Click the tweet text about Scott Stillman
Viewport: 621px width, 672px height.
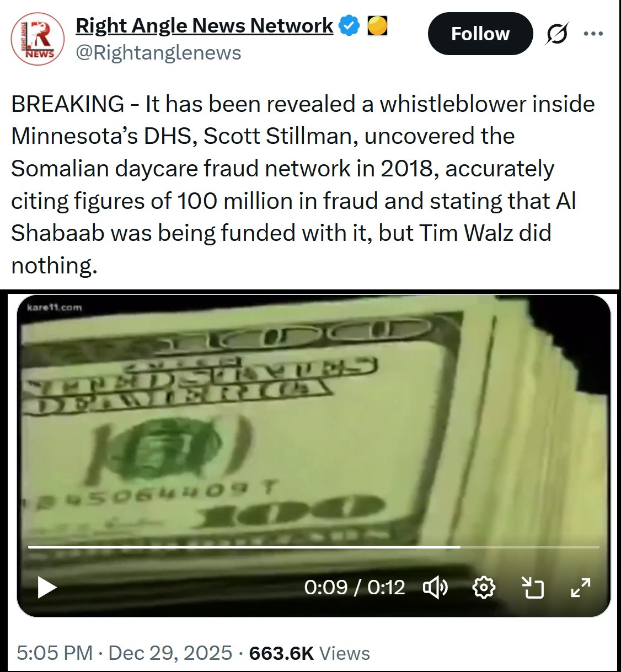click(x=303, y=184)
